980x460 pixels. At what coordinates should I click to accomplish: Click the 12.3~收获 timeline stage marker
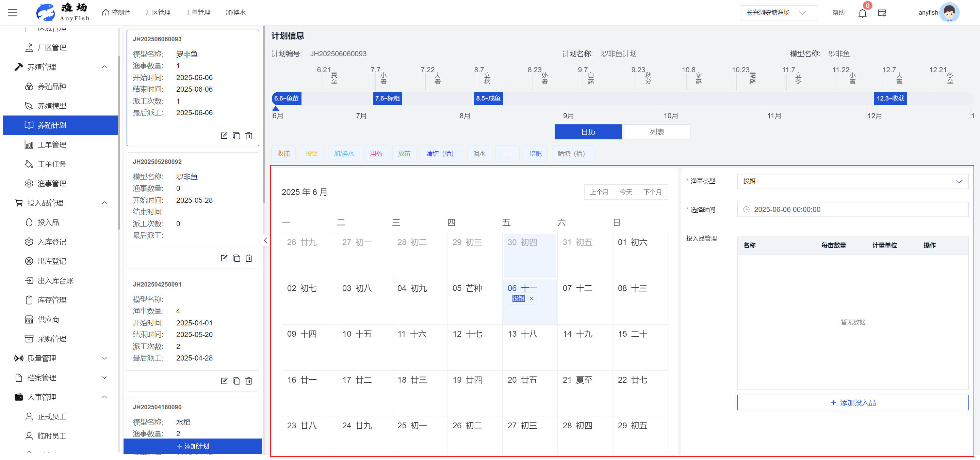point(890,98)
